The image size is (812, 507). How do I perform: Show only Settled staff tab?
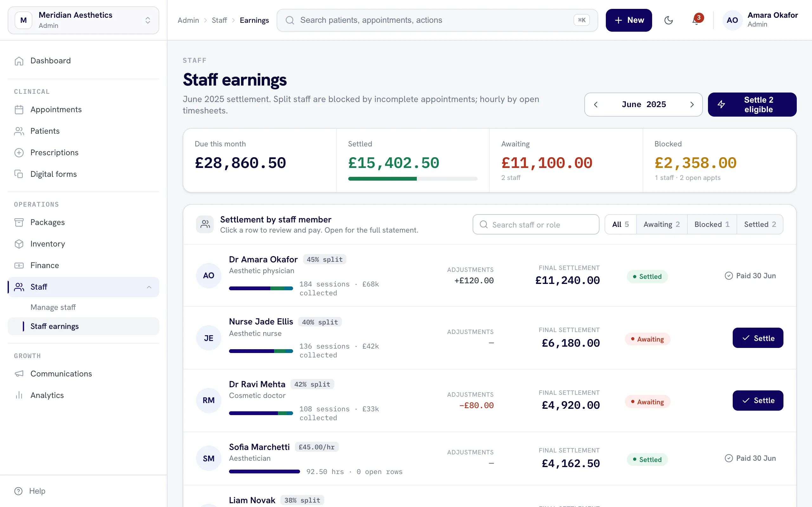pos(760,224)
